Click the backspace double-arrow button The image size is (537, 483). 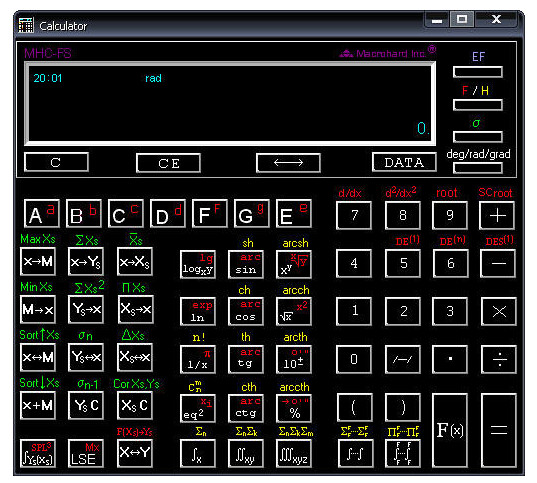(x=288, y=163)
